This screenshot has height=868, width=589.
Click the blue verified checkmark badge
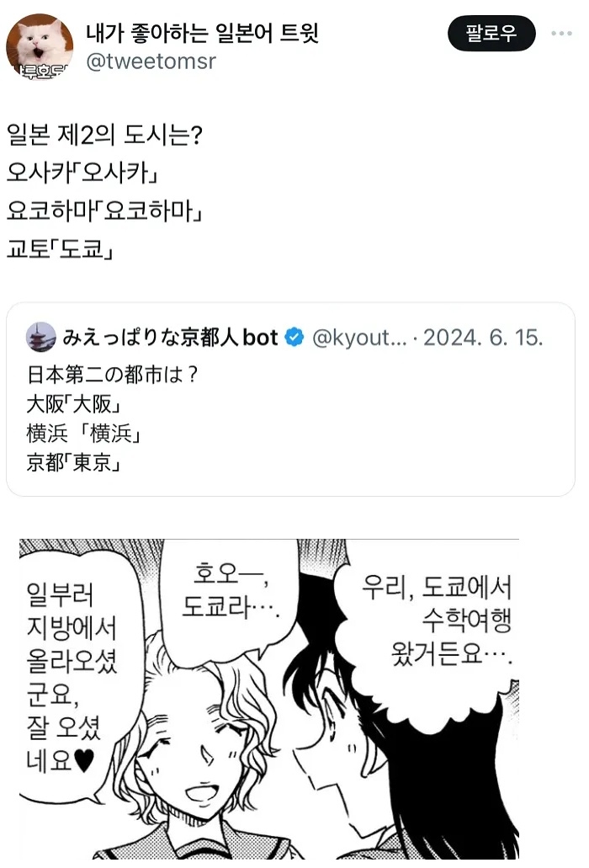pos(294,337)
